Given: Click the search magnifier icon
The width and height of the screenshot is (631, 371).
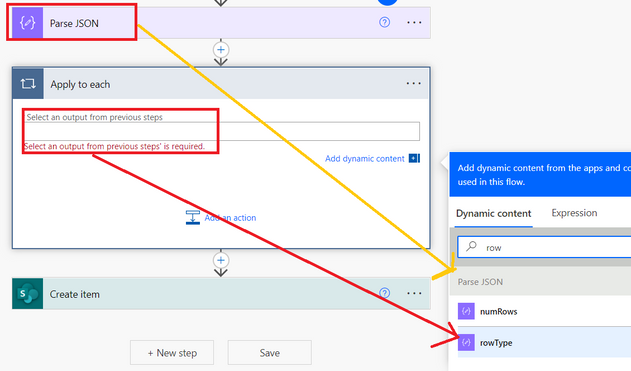Looking at the screenshot, I should tap(471, 246).
